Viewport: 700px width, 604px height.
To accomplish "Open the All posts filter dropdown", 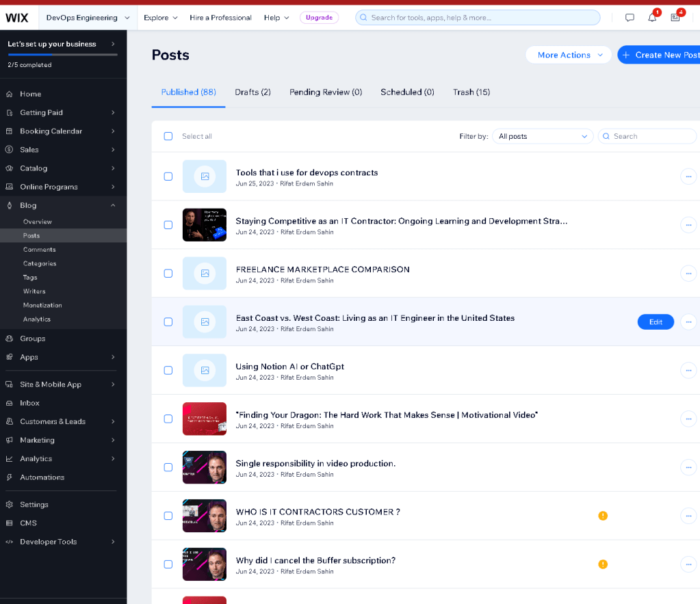I will [543, 136].
